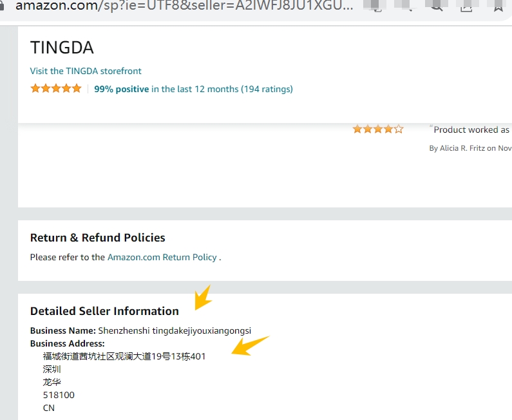Click the "By Alicia R. Fritz" reviewer line
Screen dimensions: 512x420
(470, 148)
